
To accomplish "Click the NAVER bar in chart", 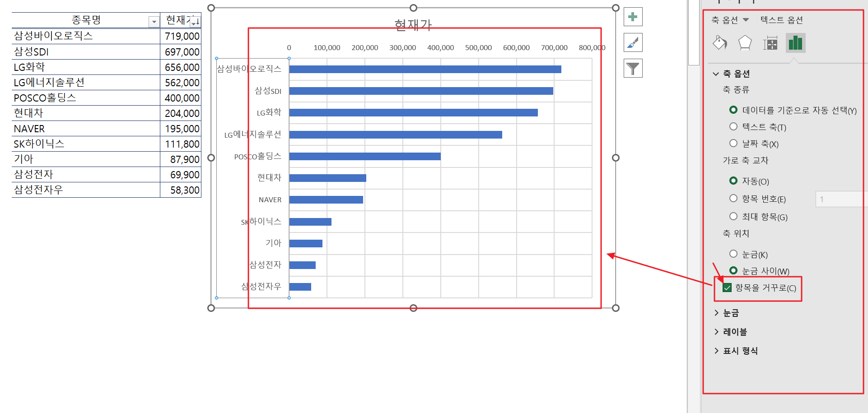I will [x=326, y=200].
